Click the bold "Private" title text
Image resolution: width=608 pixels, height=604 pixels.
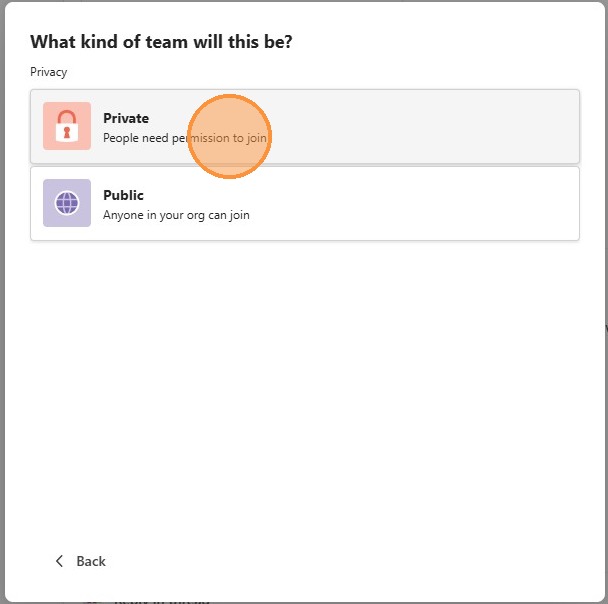pyautogui.click(x=126, y=118)
